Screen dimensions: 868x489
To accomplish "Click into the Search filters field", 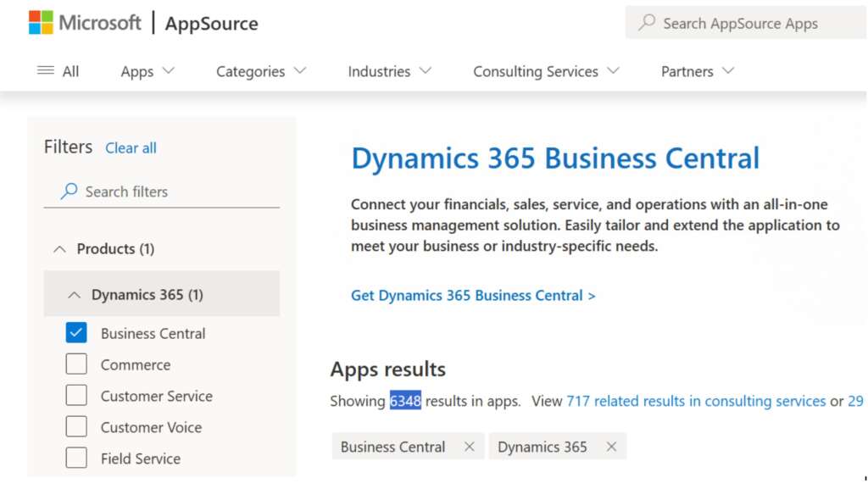I will [x=162, y=192].
